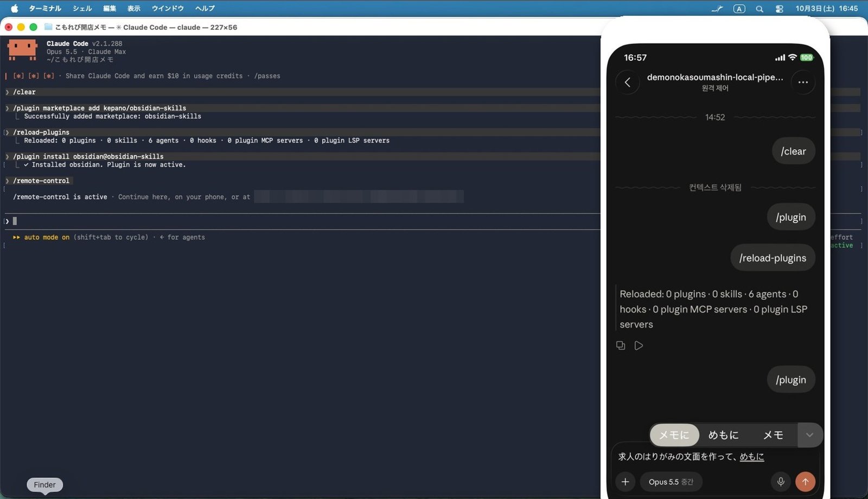Open the 表示 menu
Screen dimensions: 868x499
(133, 8)
